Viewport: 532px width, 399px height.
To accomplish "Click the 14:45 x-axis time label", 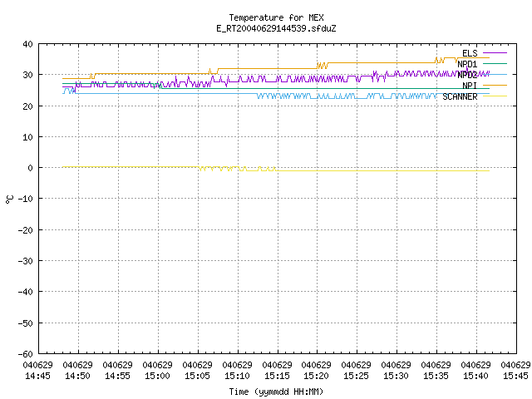I will pyautogui.click(x=38, y=376).
